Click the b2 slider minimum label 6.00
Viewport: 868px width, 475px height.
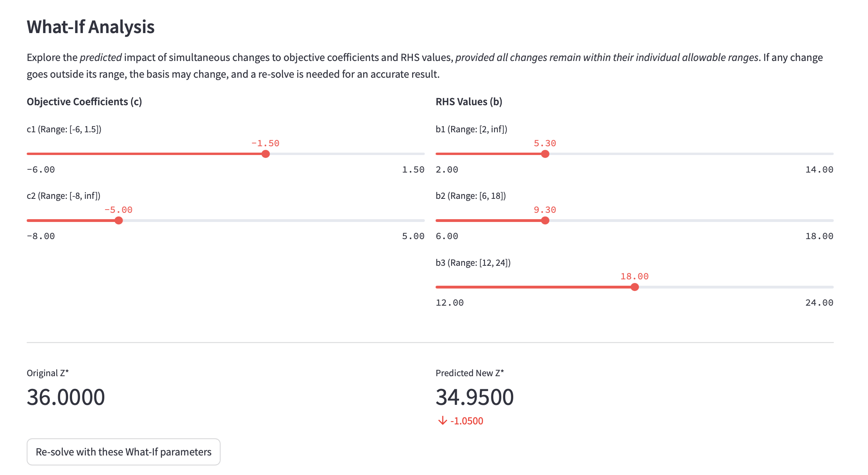pyautogui.click(x=447, y=236)
